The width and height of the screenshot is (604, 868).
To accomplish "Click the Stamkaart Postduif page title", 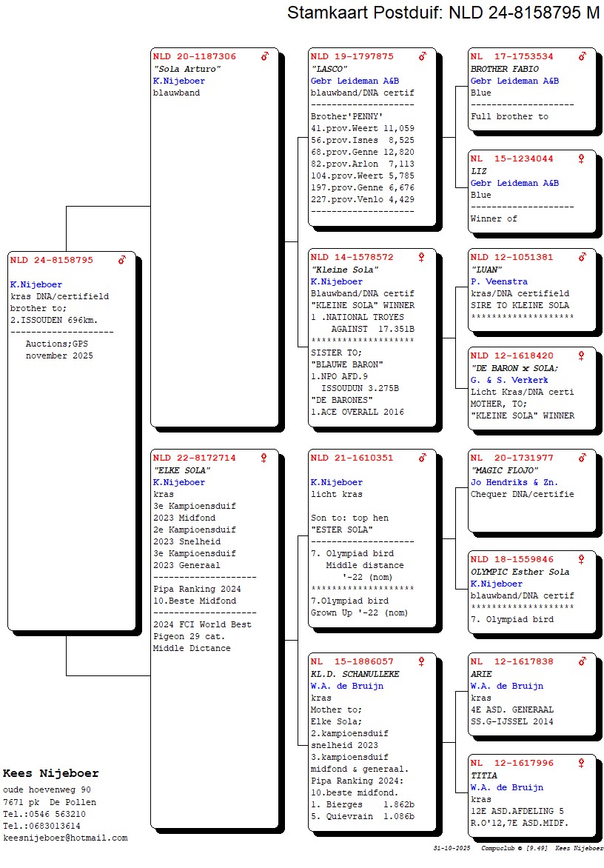I will point(443,13).
